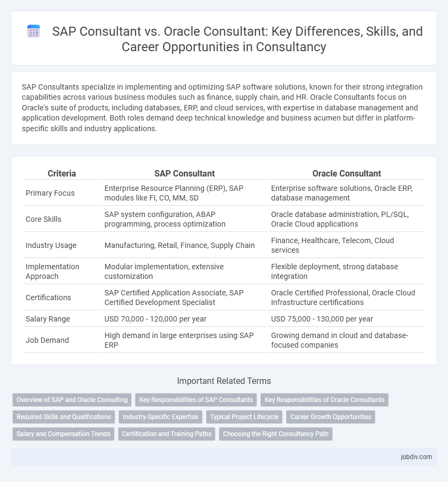Open Career Growth Opportunities tag

tap(331, 417)
